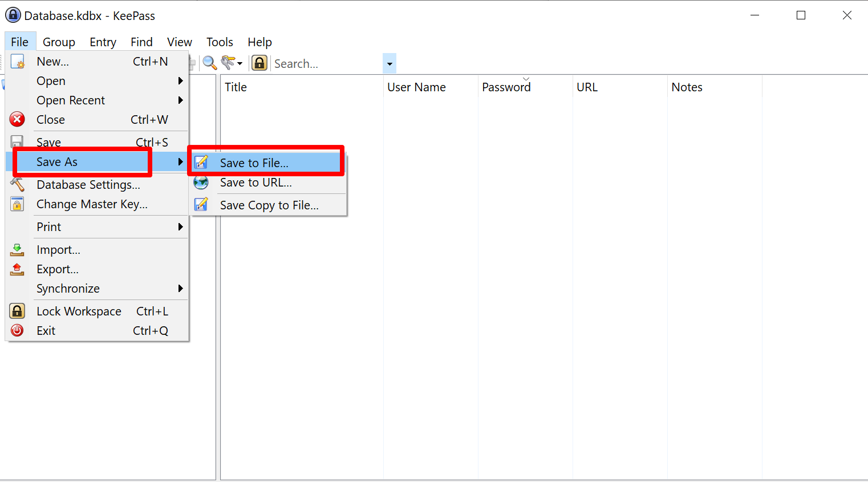Open the Tools menu

220,42
